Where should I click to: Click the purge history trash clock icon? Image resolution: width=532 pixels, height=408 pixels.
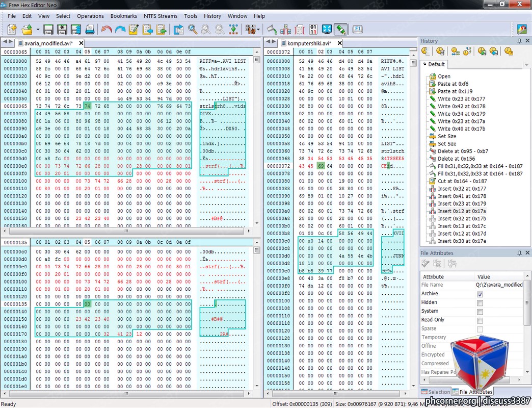coord(440,51)
